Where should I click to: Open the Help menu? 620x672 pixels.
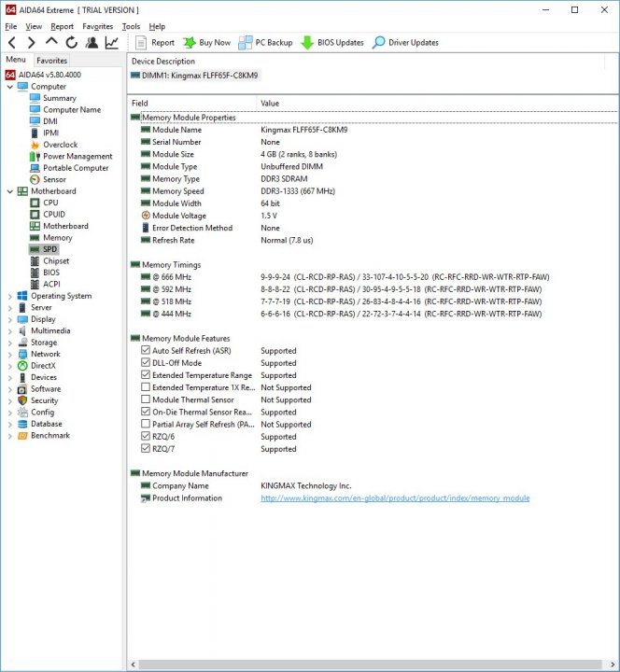click(157, 26)
